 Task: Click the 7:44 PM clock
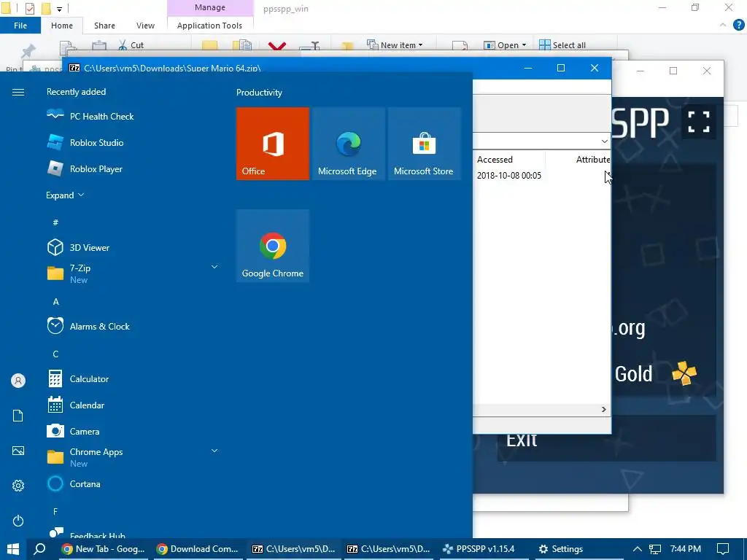(686, 549)
